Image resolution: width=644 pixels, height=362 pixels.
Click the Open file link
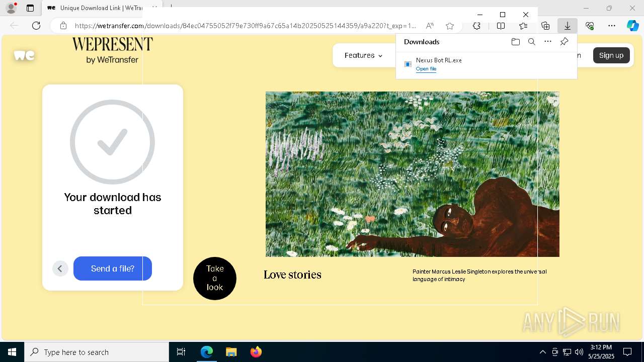tap(426, 69)
